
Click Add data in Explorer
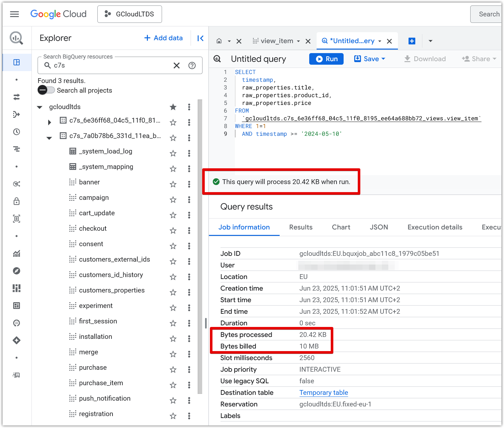pyautogui.click(x=163, y=38)
